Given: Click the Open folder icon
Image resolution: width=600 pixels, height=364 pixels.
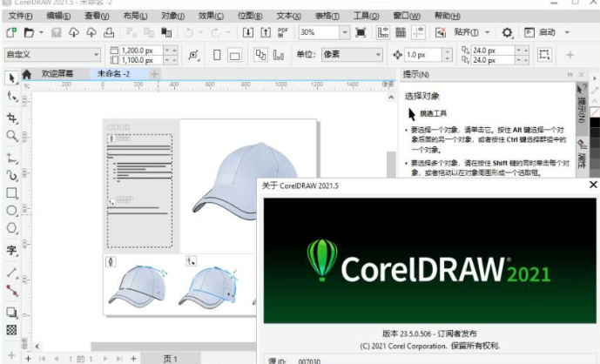Looking at the screenshot, I should 29,32.
